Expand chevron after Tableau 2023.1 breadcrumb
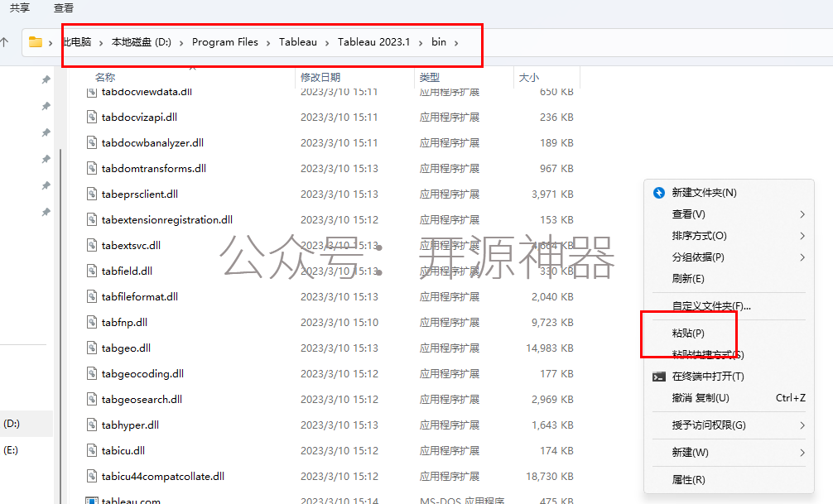 (x=420, y=42)
